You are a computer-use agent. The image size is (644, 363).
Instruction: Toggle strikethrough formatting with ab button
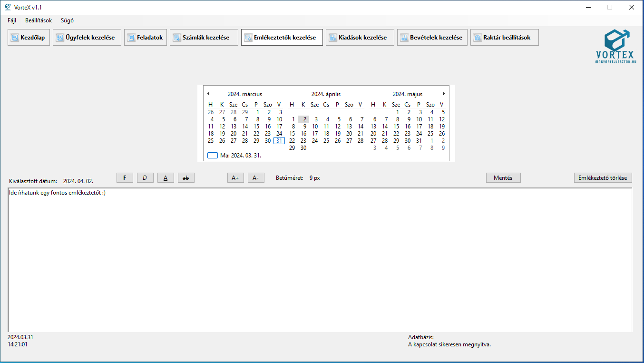click(x=186, y=178)
